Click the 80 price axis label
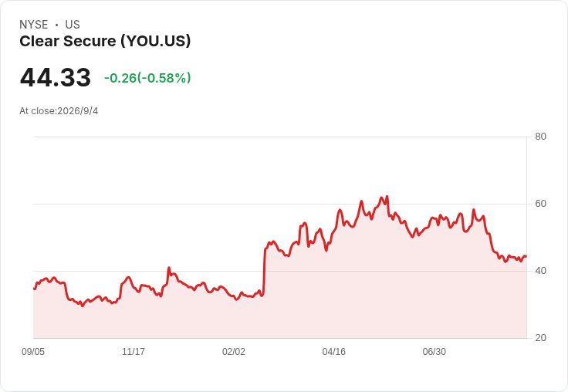Viewport: 568px width, 392px height. (x=540, y=137)
